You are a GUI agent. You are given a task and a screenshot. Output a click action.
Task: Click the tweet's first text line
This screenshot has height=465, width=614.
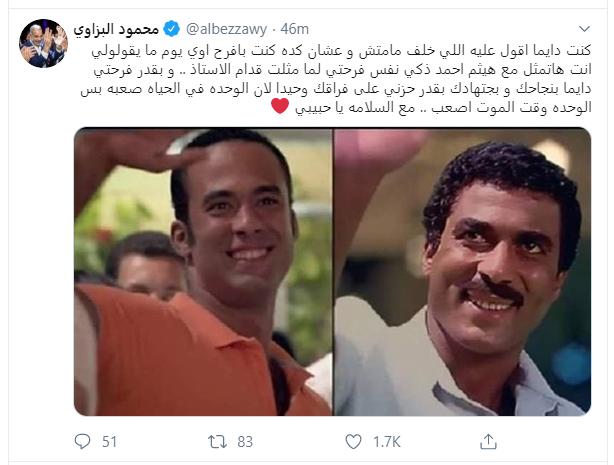click(341, 51)
